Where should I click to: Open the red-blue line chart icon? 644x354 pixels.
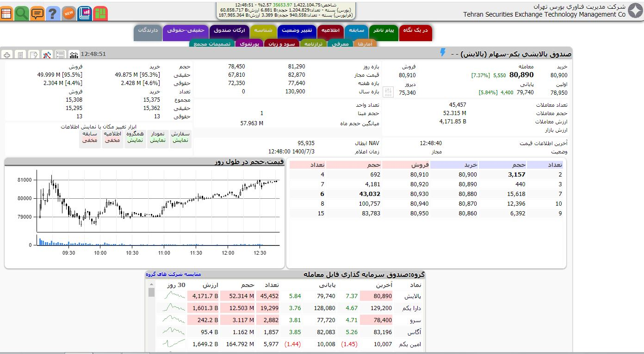coord(47,55)
